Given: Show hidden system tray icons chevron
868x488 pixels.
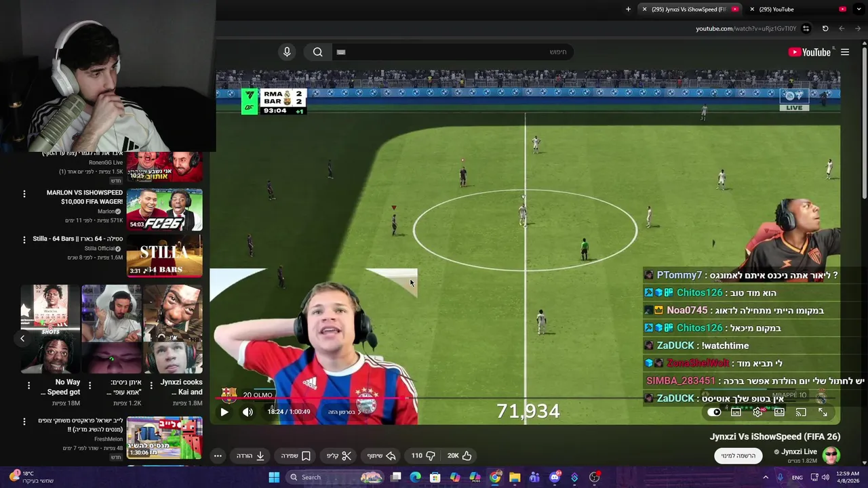Looking at the screenshot, I should point(766,477).
